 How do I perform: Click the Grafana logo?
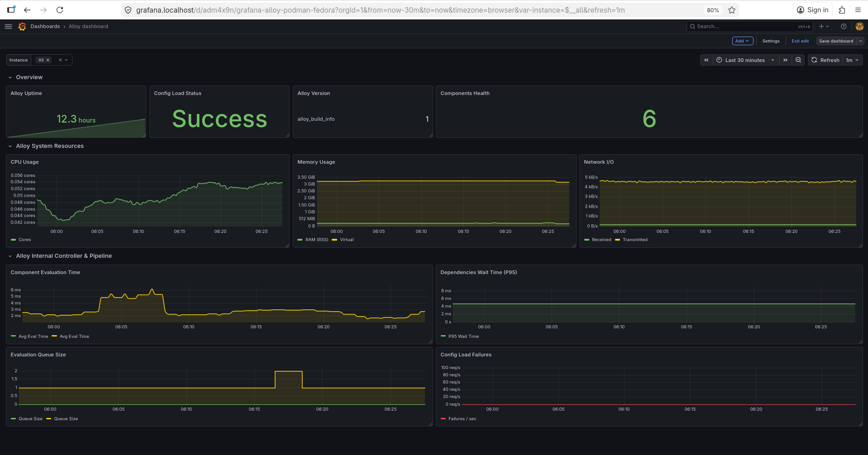pos(22,26)
